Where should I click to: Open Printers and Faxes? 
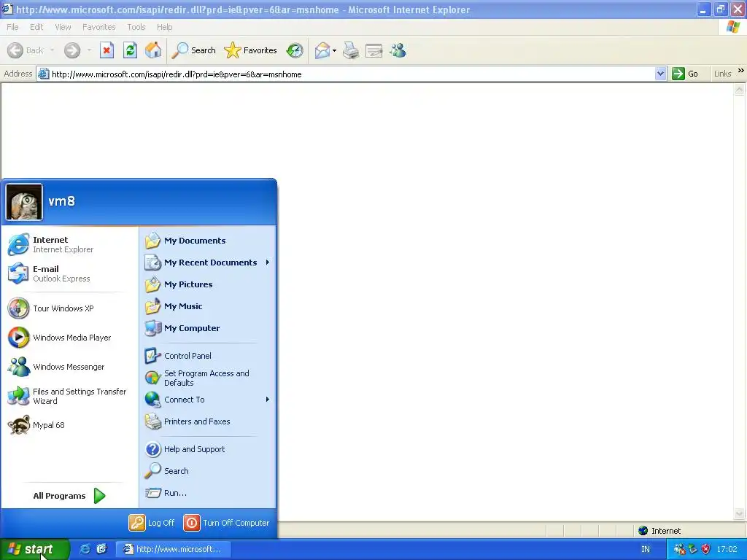(x=208, y=421)
